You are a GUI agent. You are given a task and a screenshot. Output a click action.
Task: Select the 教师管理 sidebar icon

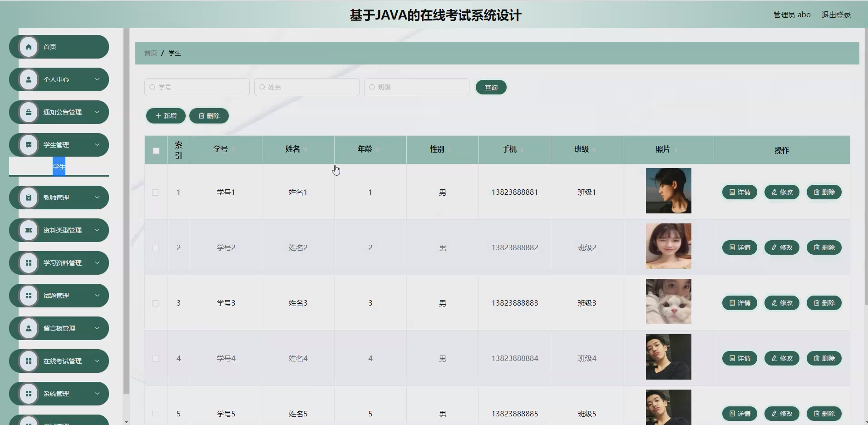[x=29, y=197]
